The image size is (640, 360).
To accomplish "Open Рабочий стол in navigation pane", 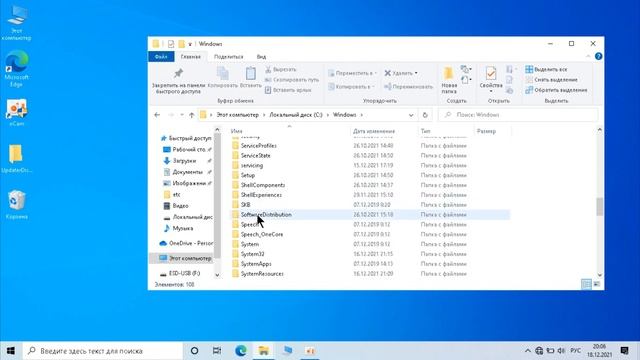I will pyautogui.click(x=188, y=149).
